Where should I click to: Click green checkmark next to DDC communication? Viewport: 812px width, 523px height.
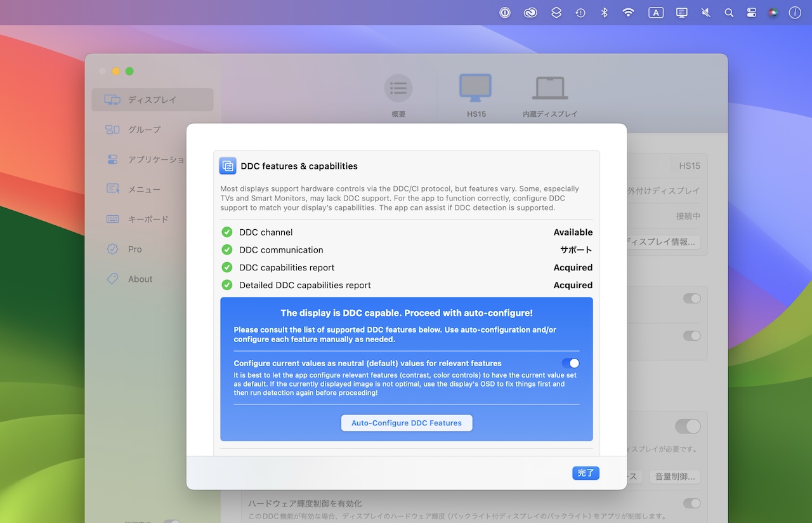tap(227, 250)
